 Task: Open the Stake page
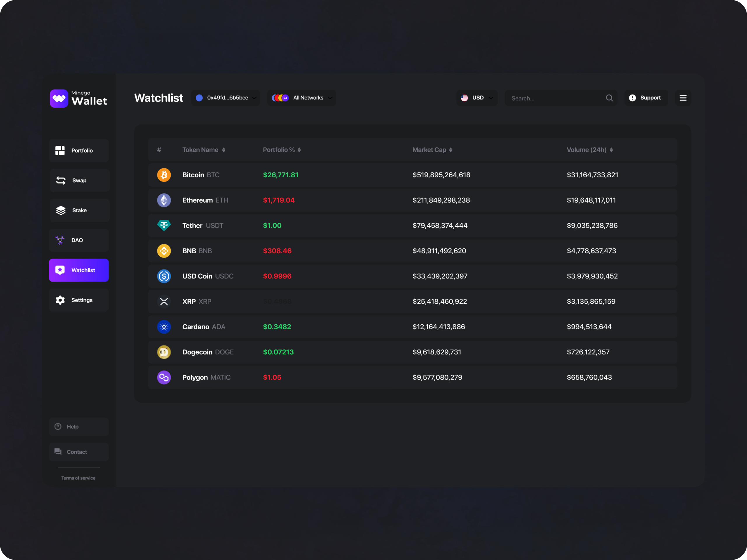coord(80,210)
